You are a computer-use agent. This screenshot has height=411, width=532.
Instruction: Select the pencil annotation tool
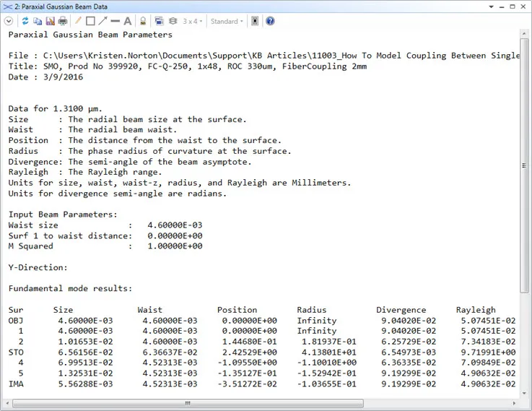tap(78, 22)
